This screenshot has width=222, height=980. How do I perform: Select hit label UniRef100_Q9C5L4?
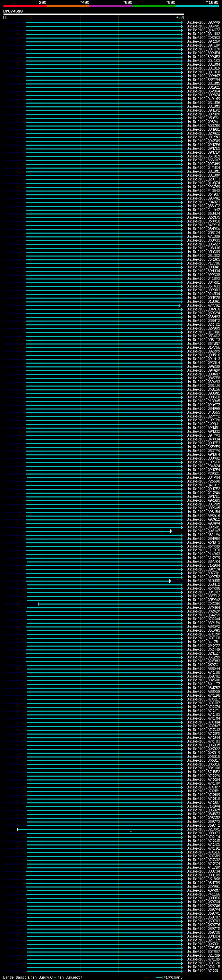[203, 363]
